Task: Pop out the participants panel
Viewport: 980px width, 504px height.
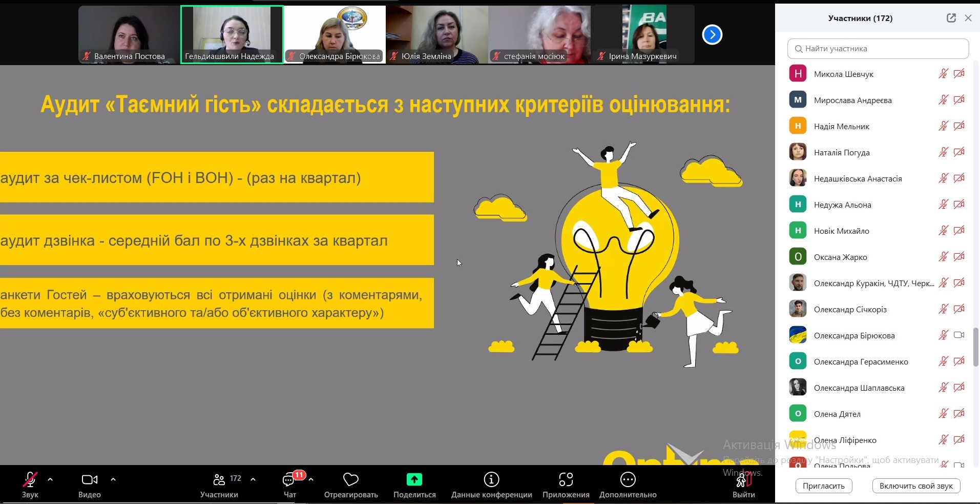Action: 951,18
